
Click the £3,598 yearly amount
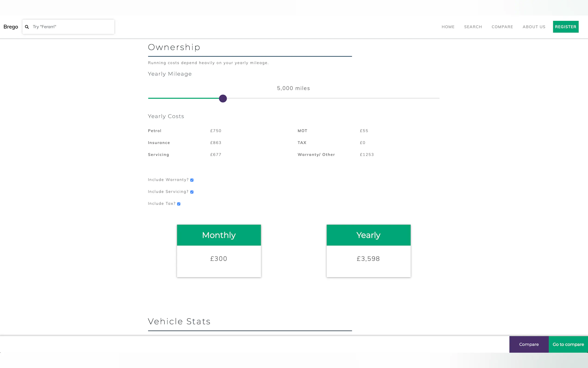click(x=368, y=259)
